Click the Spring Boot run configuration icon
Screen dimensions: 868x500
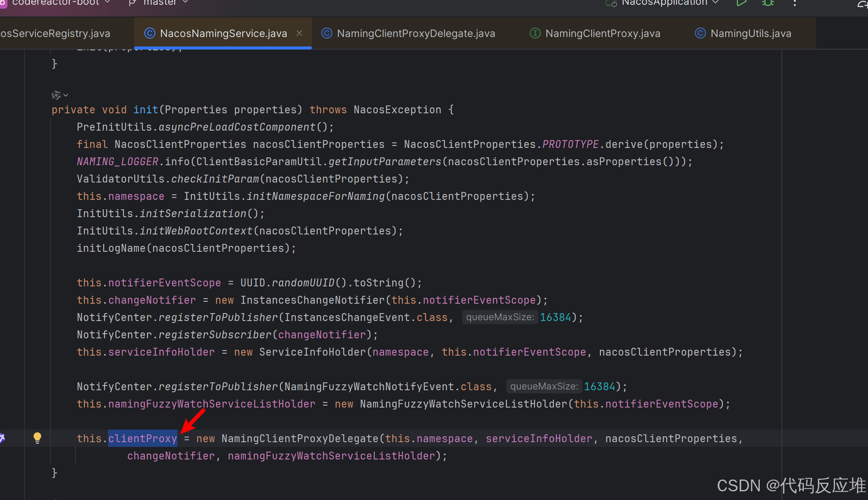(x=611, y=3)
